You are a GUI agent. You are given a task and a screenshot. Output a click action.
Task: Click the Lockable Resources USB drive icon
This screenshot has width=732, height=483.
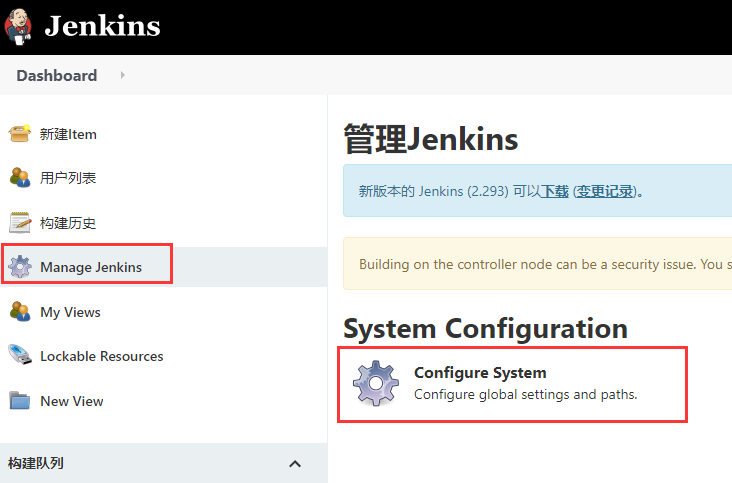tap(20, 355)
